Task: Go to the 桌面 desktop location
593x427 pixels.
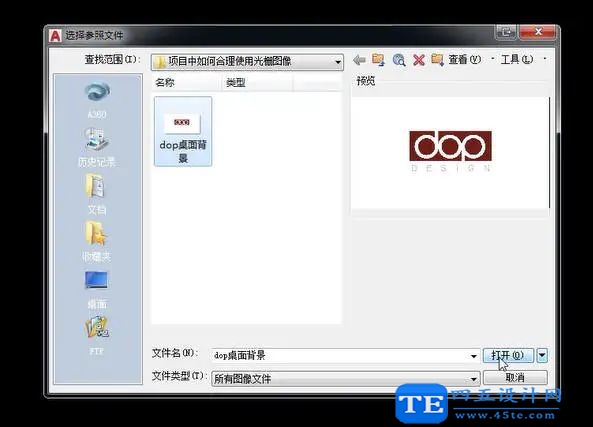Action: (97, 289)
